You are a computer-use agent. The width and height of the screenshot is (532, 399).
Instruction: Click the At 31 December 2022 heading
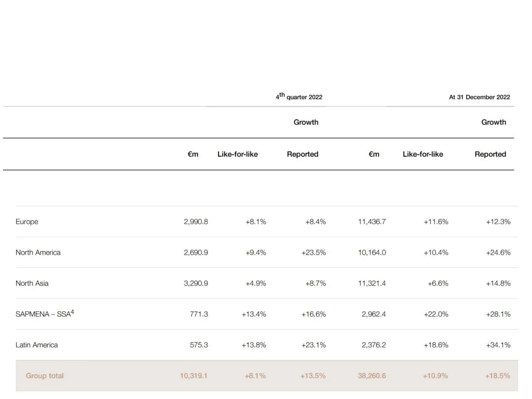479,97
